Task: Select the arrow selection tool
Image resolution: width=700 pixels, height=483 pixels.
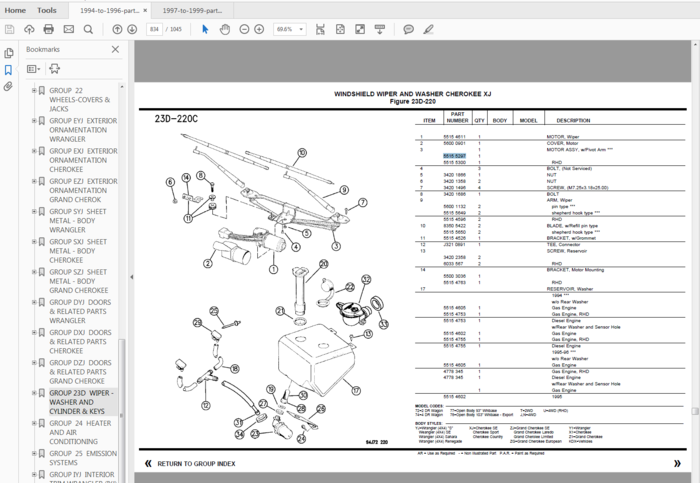Action: coord(205,29)
